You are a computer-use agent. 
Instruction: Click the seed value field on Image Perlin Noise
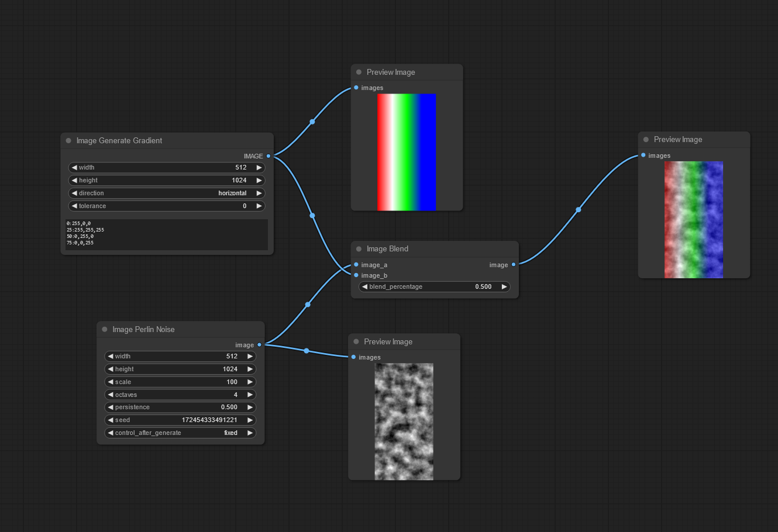coord(211,420)
